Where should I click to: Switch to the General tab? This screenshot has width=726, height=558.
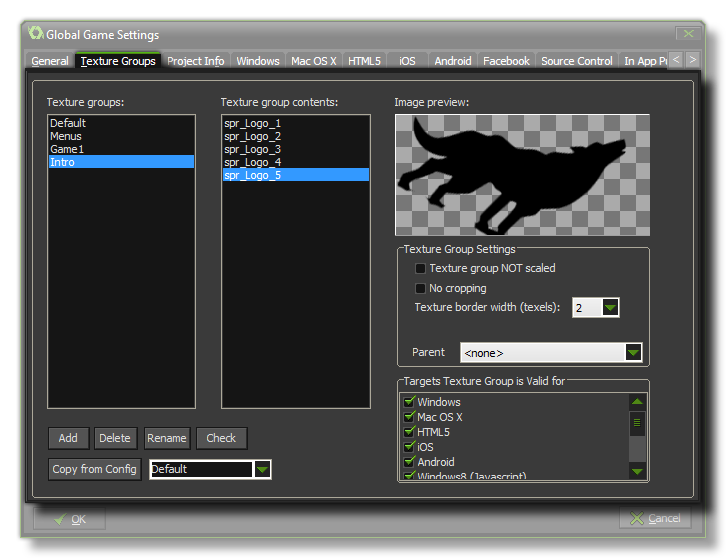50,61
